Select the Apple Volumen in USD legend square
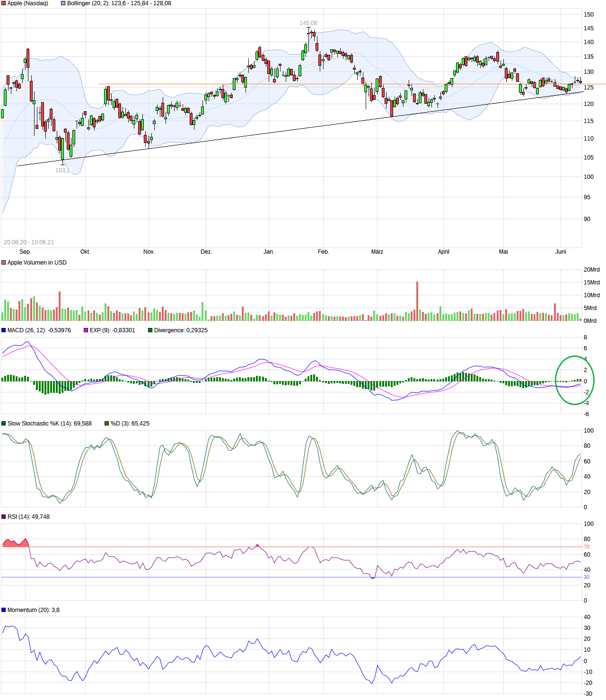The image size is (606, 700). [3, 261]
